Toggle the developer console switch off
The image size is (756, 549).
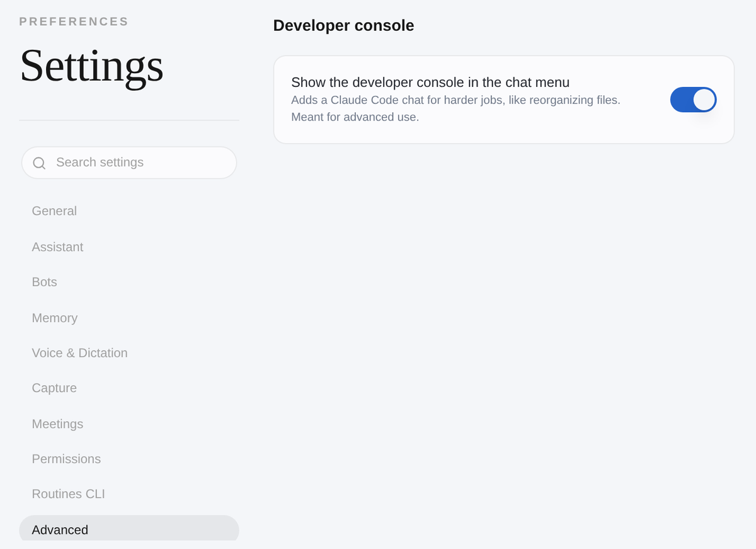(x=693, y=100)
